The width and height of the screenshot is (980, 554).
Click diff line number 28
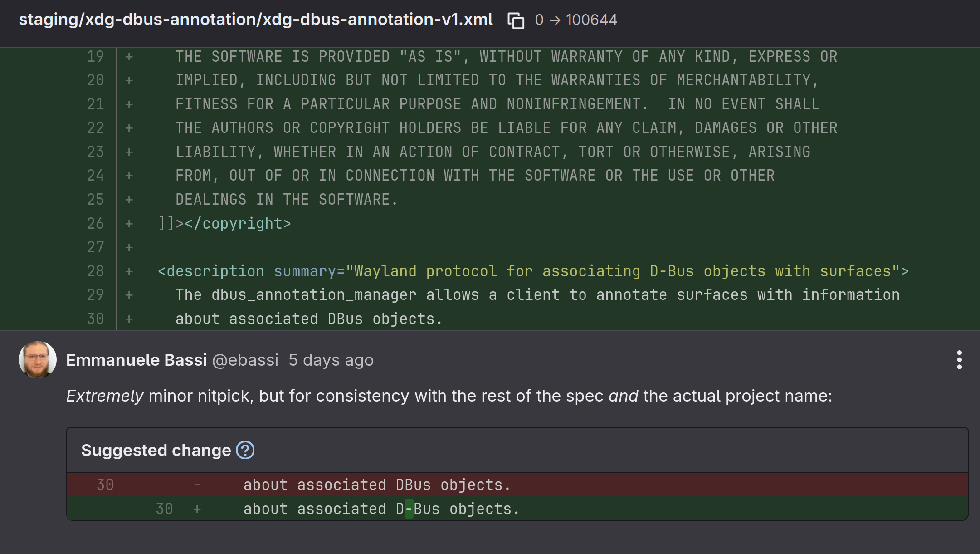pyautogui.click(x=95, y=271)
